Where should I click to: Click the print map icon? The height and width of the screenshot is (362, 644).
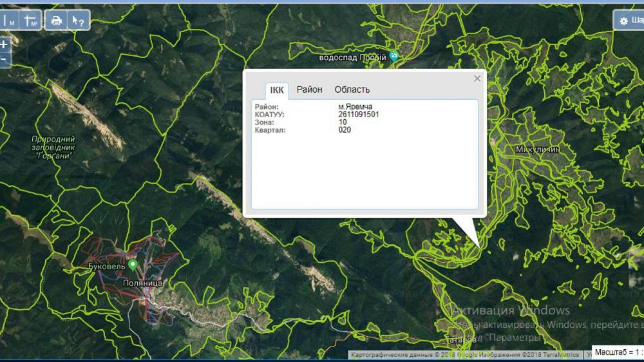(57, 21)
